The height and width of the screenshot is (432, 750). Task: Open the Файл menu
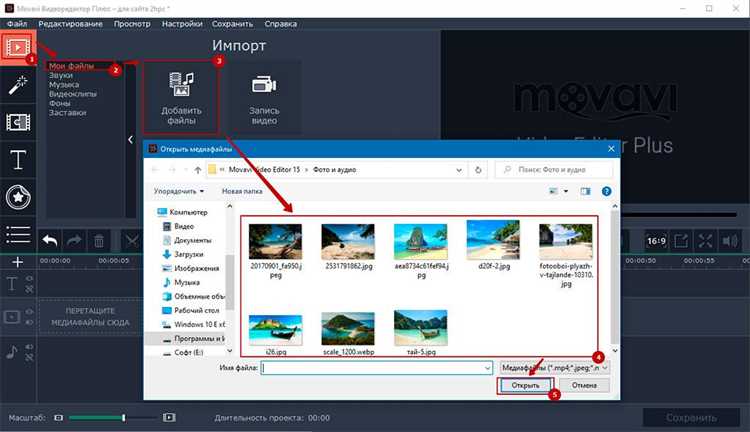[x=17, y=24]
